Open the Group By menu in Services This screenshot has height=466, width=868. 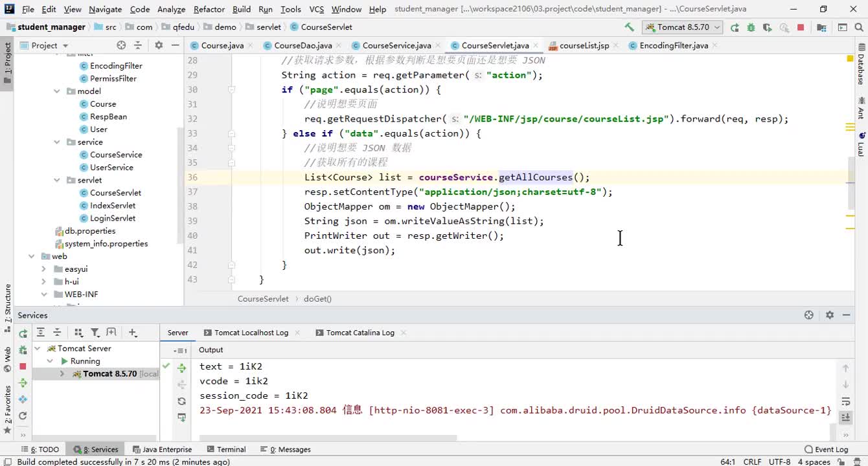click(x=78, y=332)
